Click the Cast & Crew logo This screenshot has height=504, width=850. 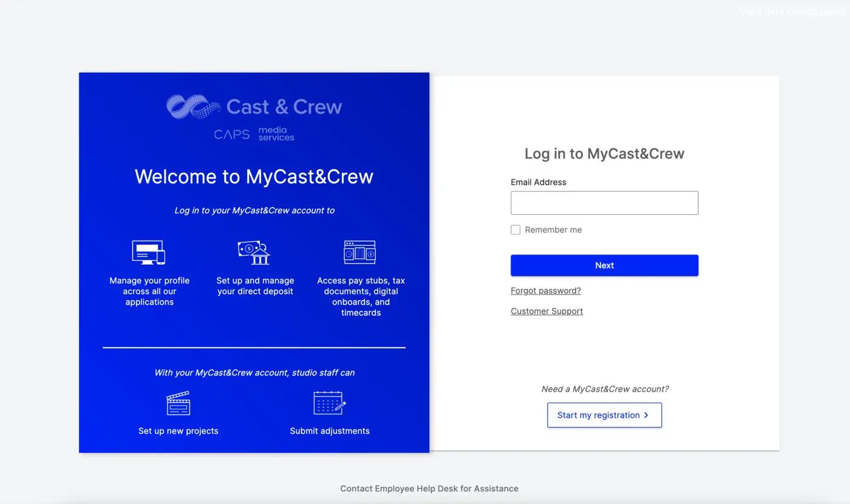[254, 106]
